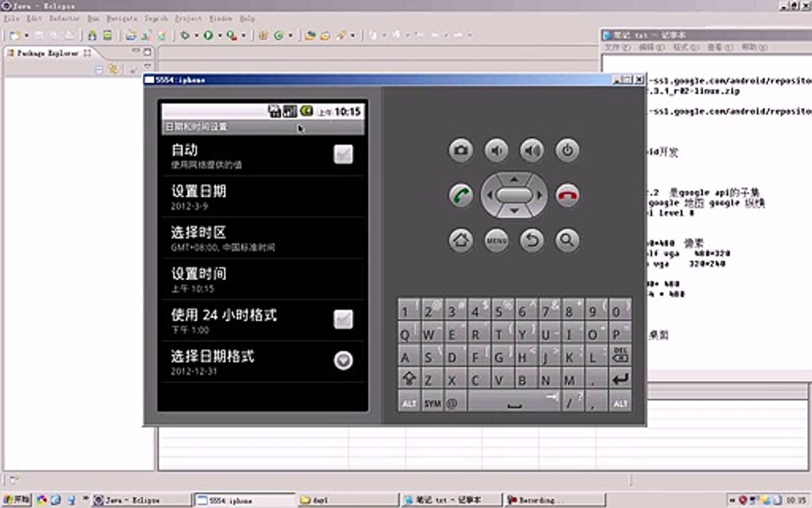The width and height of the screenshot is (812, 508).
Task: Click the red end-call button
Action: (x=567, y=195)
